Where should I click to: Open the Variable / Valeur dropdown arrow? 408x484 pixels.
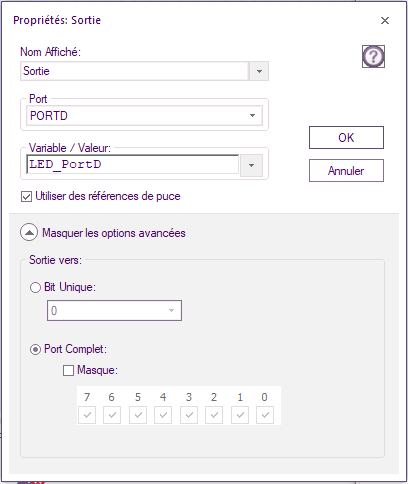pyautogui.click(x=251, y=165)
